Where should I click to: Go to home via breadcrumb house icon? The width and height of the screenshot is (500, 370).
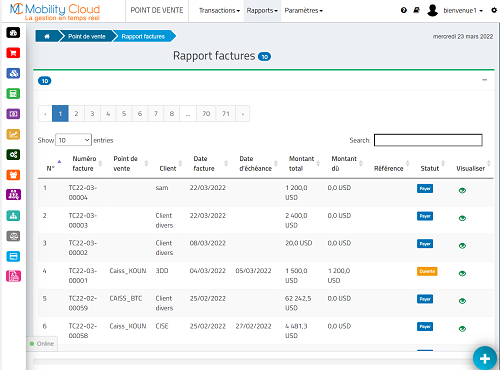coord(47,36)
